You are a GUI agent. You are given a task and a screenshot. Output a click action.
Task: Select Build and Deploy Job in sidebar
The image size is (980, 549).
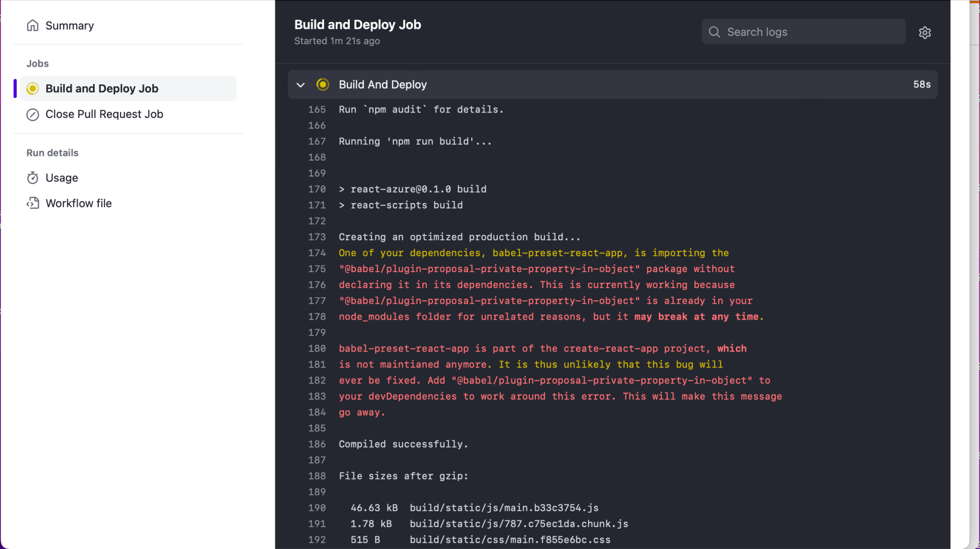tap(102, 89)
